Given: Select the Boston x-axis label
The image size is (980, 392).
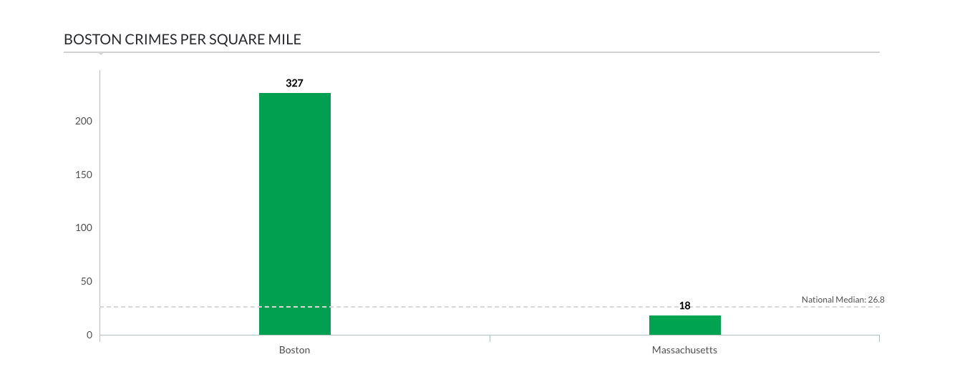Looking at the screenshot, I should pyautogui.click(x=294, y=351).
